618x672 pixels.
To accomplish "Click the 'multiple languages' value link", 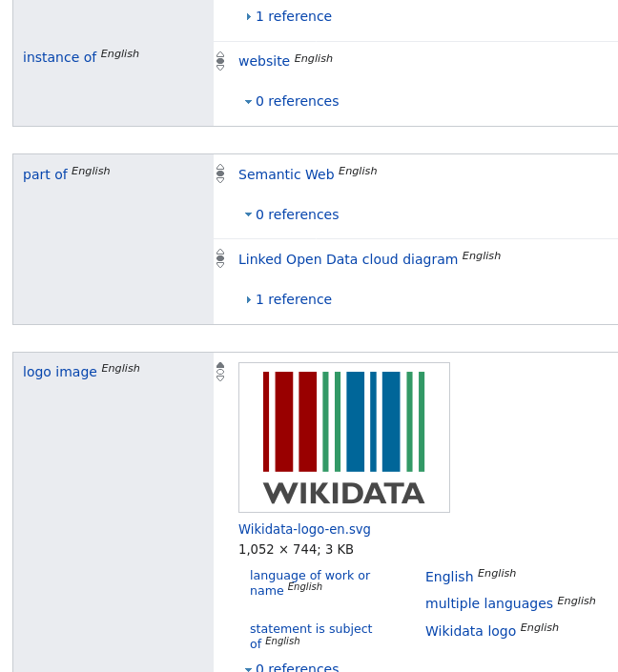I will pos(488,603).
